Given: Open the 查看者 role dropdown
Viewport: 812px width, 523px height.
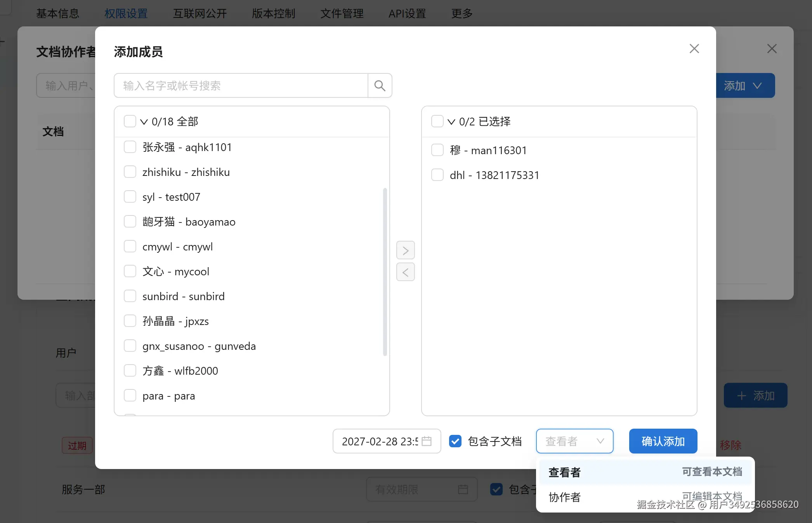Looking at the screenshot, I should tap(574, 441).
